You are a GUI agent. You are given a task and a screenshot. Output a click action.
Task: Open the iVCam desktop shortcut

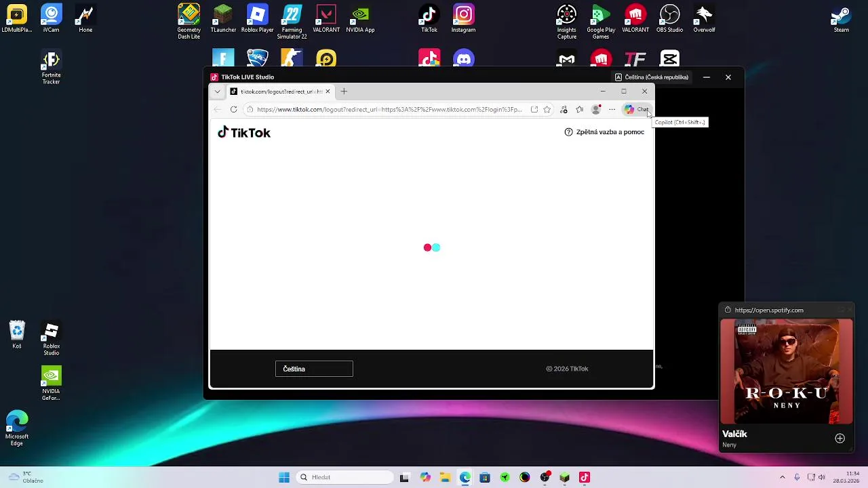click(51, 18)
